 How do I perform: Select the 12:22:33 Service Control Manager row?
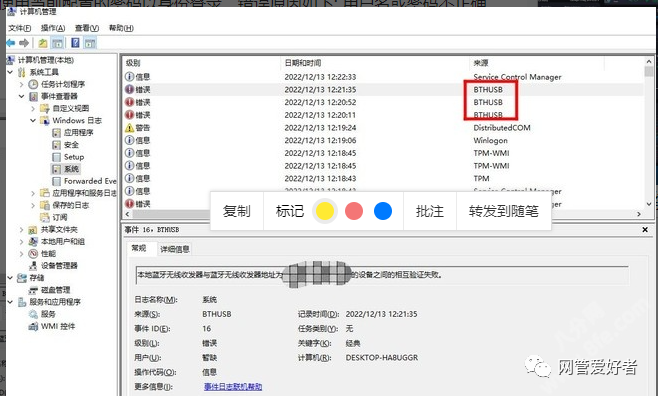pos(383,77)
